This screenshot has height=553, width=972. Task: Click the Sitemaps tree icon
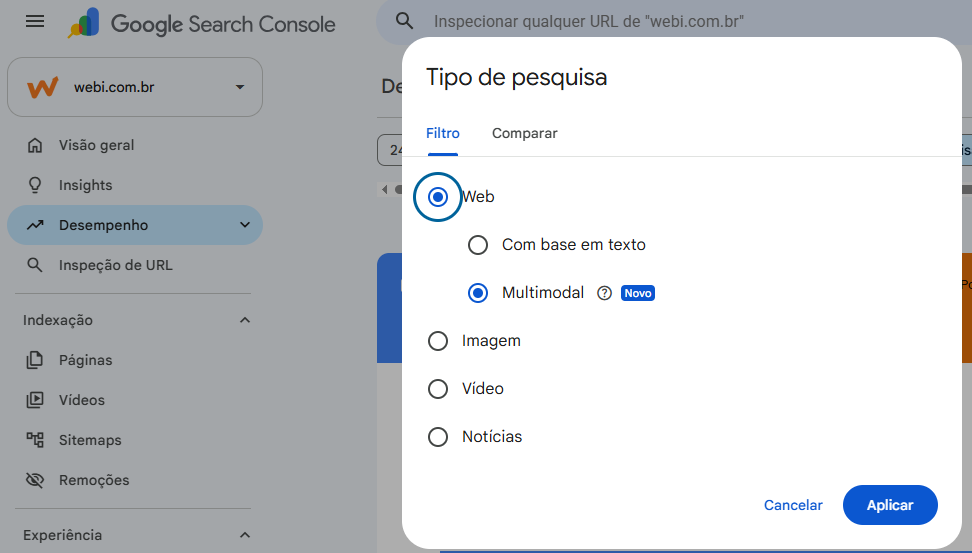[x=35, y=440]
